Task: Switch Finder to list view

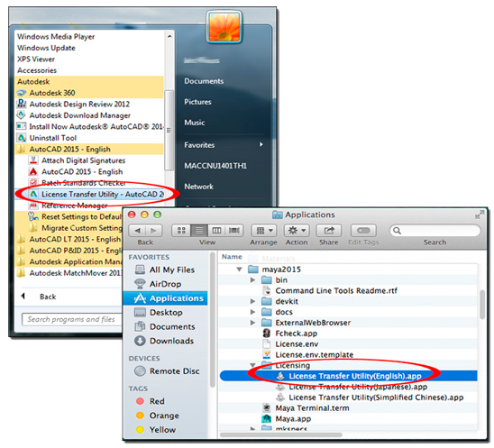Action: [199, 231]
